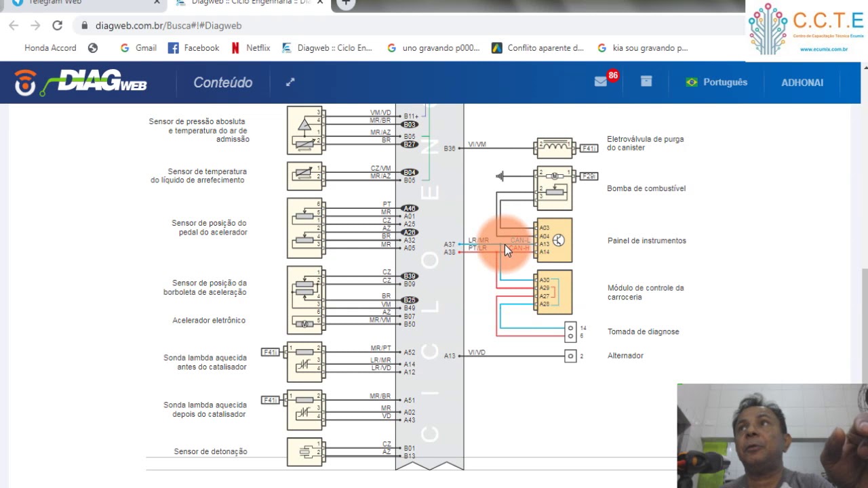Click the webcam video overlay of the presenter
Viewport: 868px width, 488px height.
[772, 436]
